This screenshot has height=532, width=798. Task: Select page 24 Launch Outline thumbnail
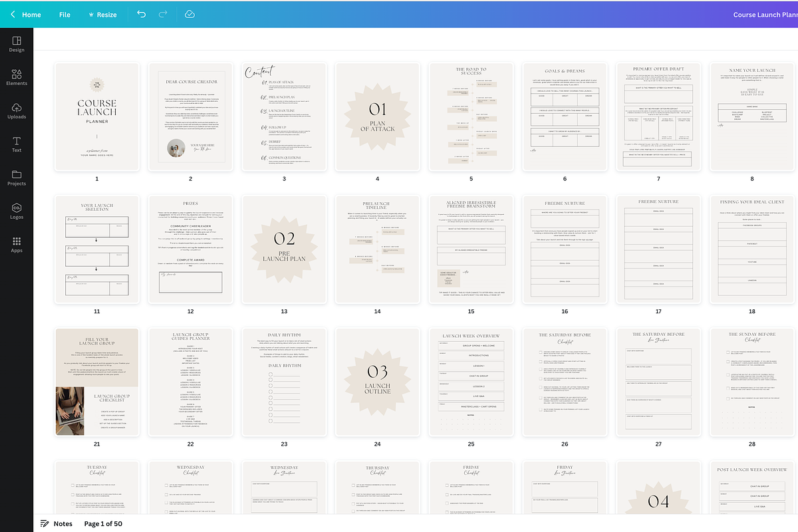[x=378, y=382]
